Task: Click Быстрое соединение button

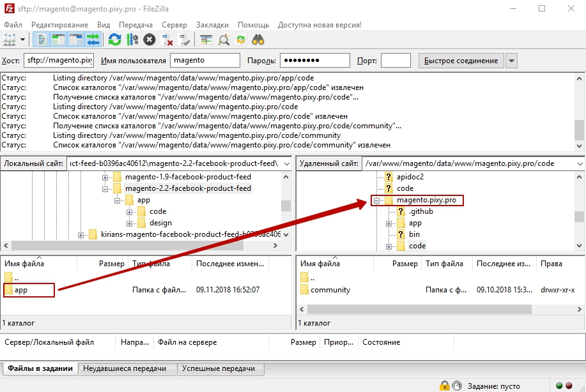Action: tap(461, 61)
